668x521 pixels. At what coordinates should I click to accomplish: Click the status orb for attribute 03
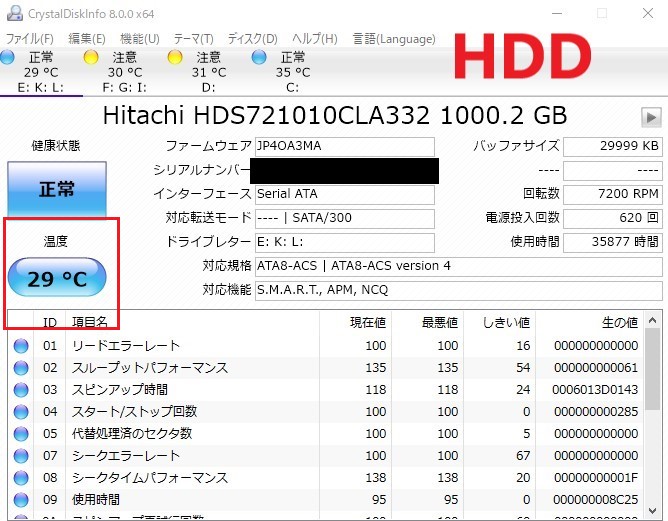pos(21,389)
